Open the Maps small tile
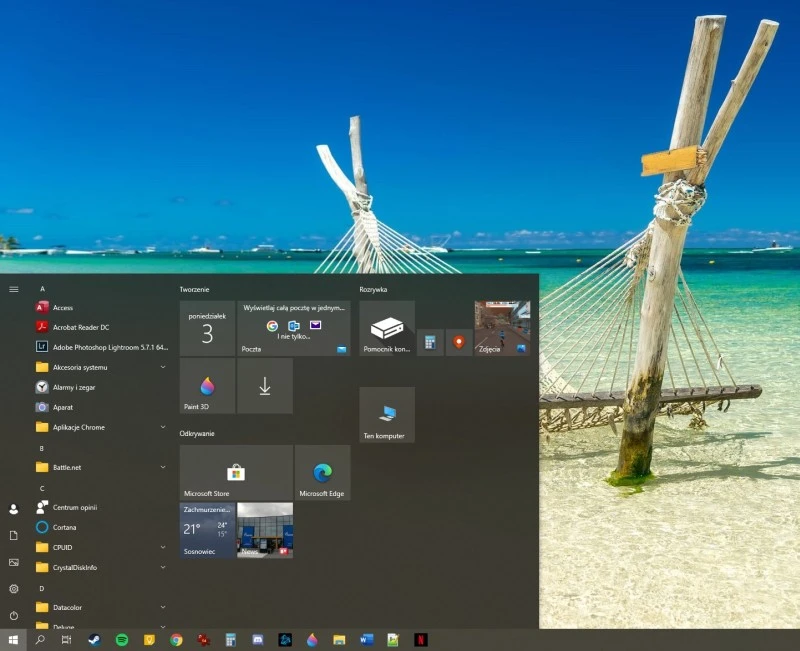800x651 pixels. pos(458,342)
